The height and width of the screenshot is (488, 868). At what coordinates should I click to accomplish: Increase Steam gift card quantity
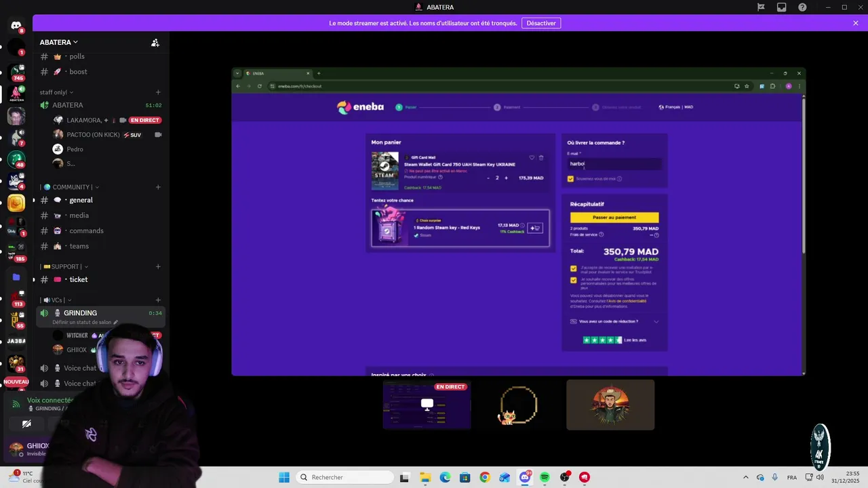(506, 178)
